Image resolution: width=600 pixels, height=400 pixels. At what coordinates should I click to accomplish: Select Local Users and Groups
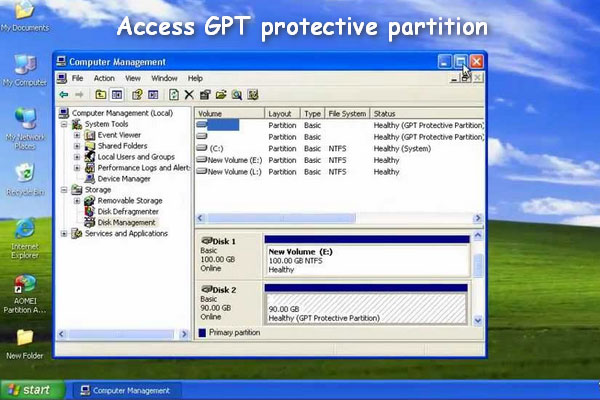[136, 157]
